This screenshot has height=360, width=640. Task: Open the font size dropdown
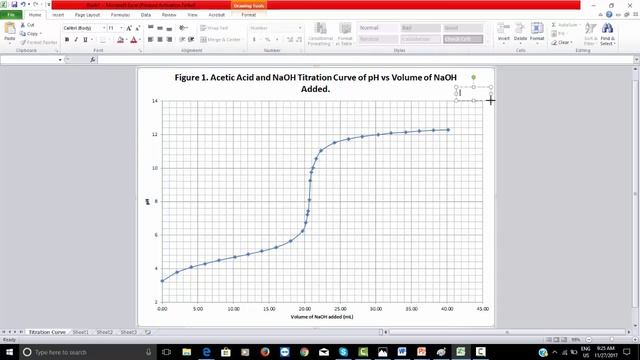(121, 28)
